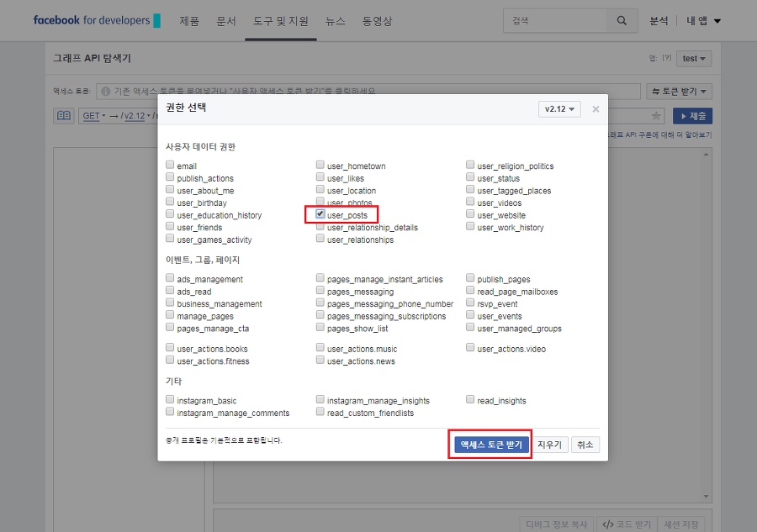Open the 문서 menu
This screenshot has height=532, width=757.
point(226,21)
